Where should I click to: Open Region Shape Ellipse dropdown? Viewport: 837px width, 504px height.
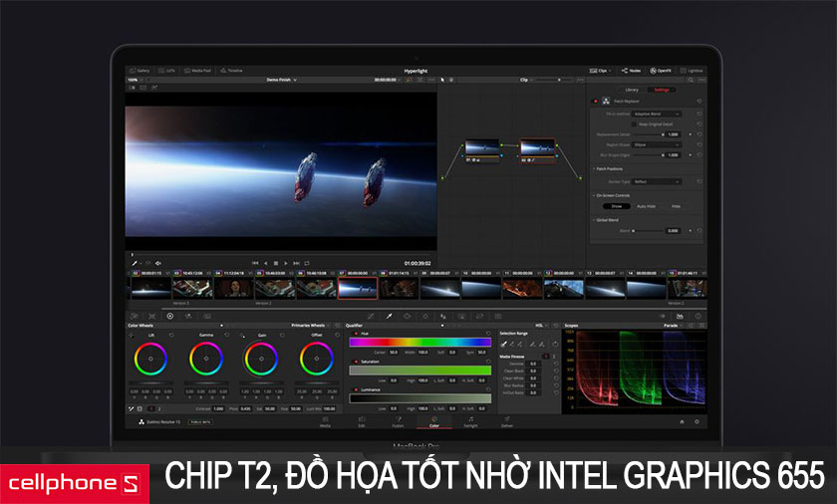657,144
